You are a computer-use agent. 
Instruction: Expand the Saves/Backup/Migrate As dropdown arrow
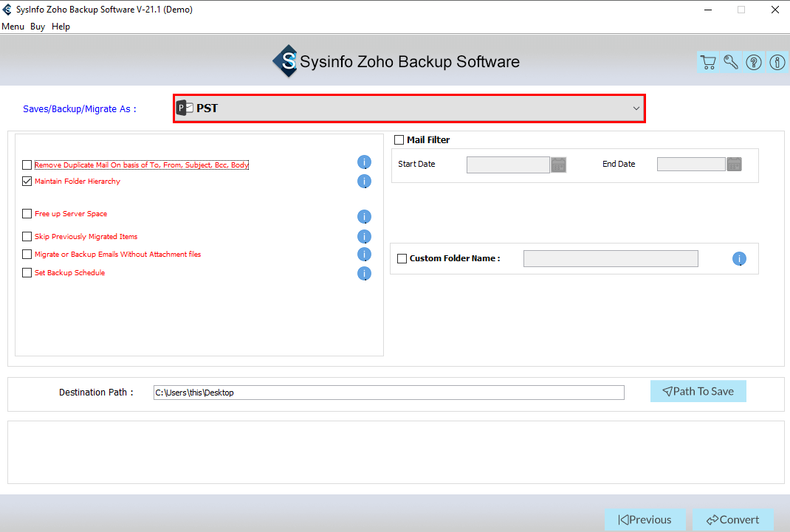pos(636,108)
